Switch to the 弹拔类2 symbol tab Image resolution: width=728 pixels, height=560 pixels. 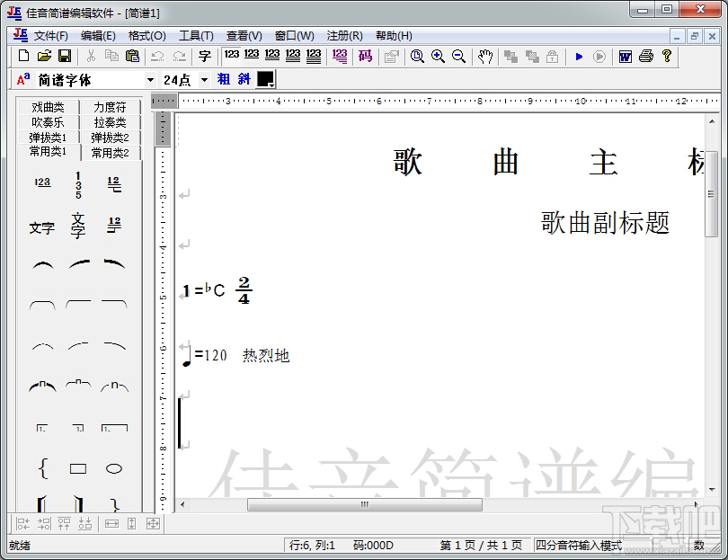(110, 138)
